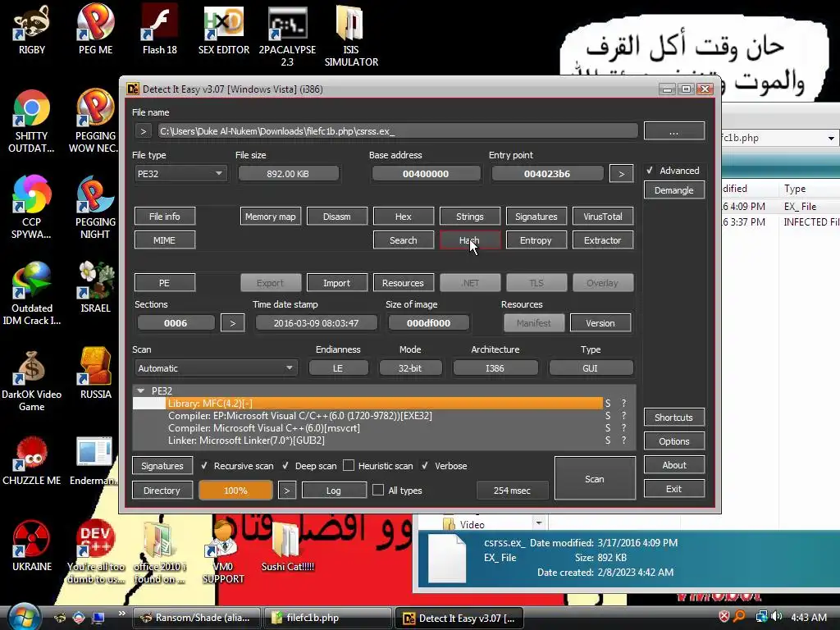840x630 pixels.
Task: Open the HxD SEX EDITOR shortcut
Action: (x=224, y=30)
